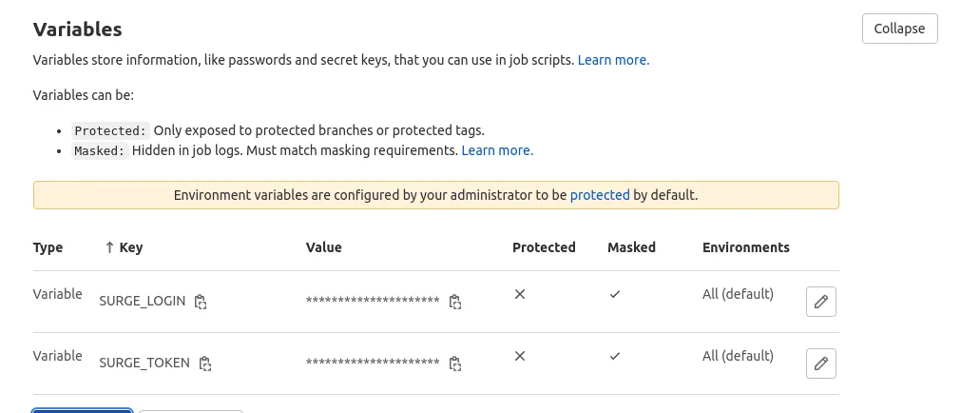980x413 pixels.
Task: Copy the SURGE_LOGIN masked value
Action: coord(455,302)
